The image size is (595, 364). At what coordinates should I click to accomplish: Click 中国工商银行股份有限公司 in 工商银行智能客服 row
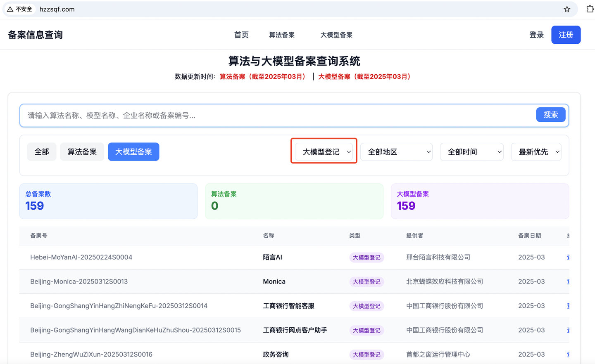445,306
